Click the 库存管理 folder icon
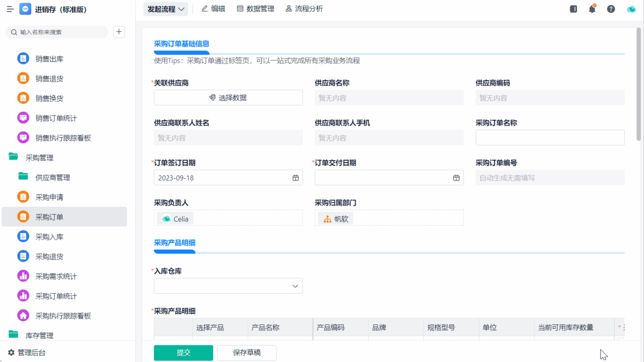 [x=13, y=335]
